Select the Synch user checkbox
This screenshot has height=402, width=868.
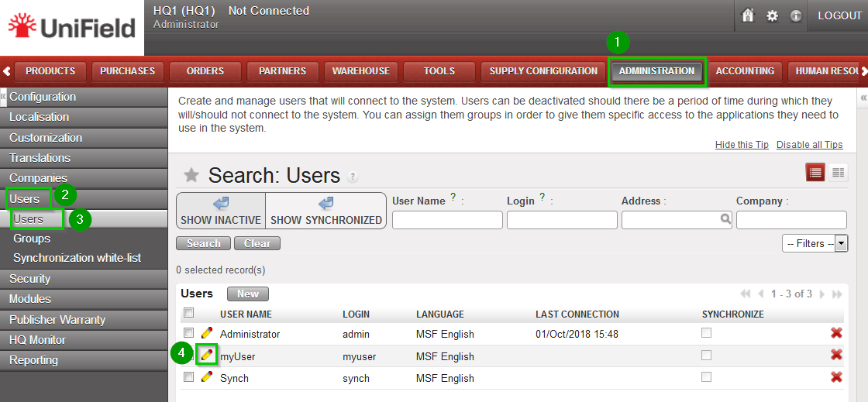[189, 377]
